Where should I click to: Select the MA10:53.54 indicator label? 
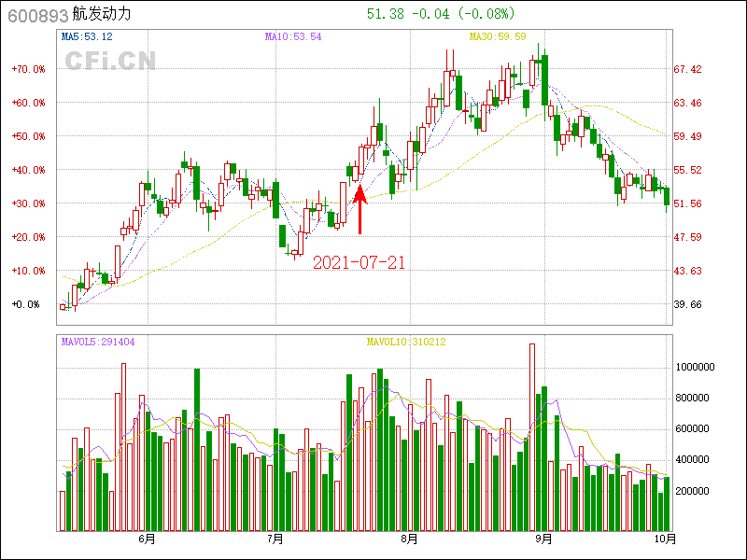click(293, 37)
